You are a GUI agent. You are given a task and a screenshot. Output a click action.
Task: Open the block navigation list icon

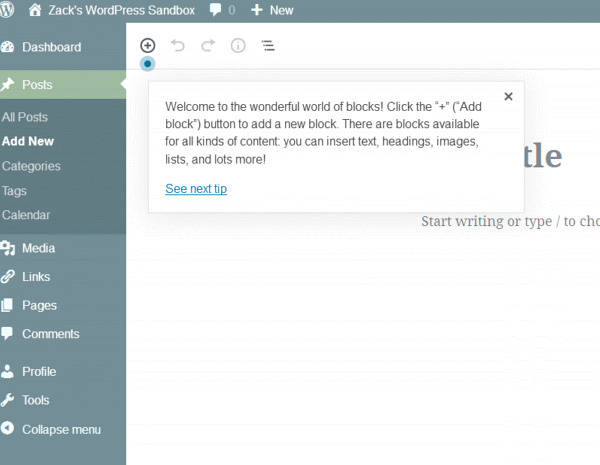point(268,46)
